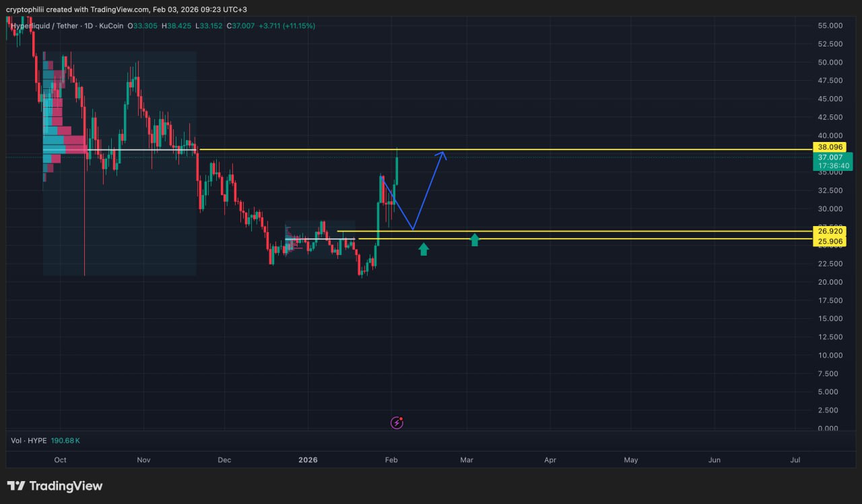Click the 15.000 price axis label
This screenshot has height=504, width=862.
pyautogui.click(x=830, y=318)
